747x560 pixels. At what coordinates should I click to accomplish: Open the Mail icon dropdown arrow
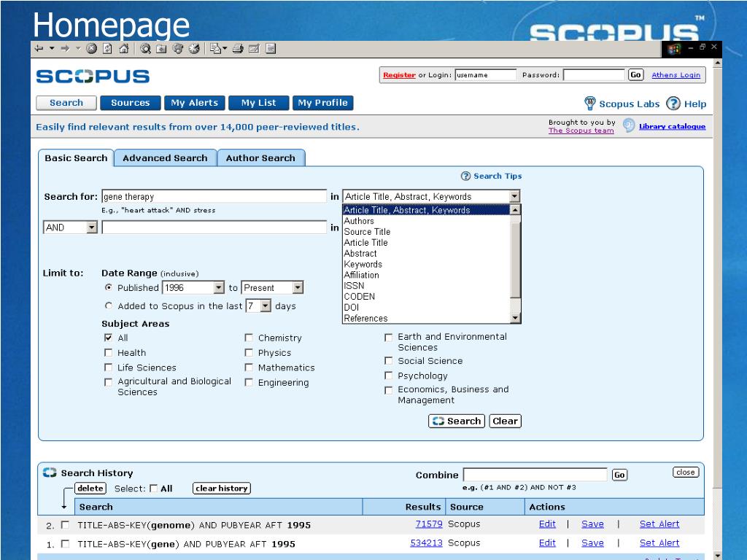tap(225, 49)
